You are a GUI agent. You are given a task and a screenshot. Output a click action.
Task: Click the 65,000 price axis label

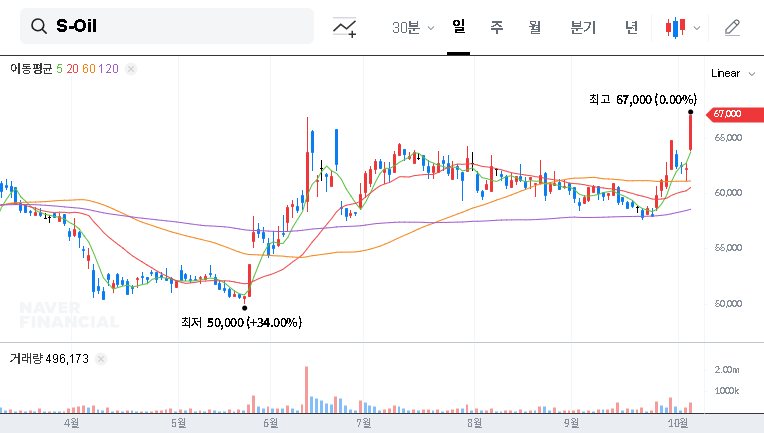point(728,138)
